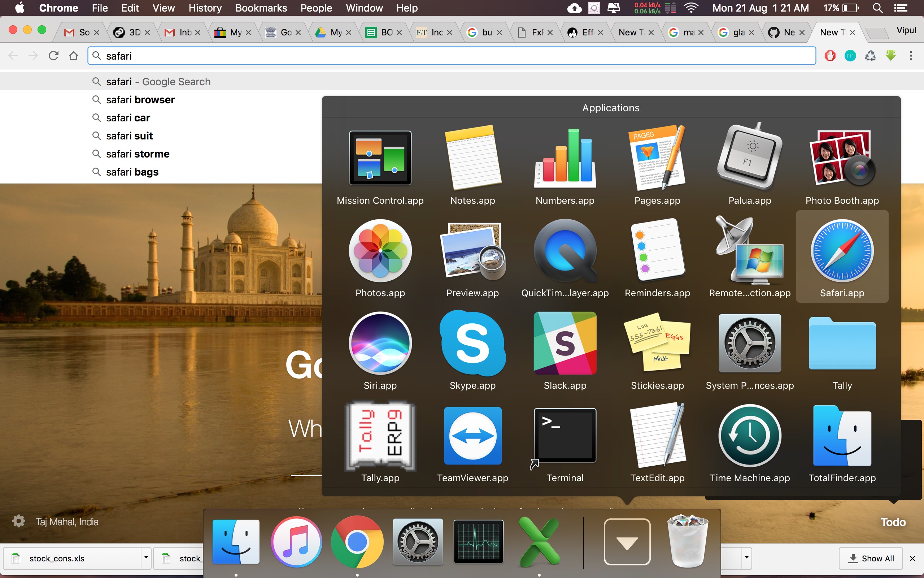Open Chrome's three-dot menu

(911, 56)
